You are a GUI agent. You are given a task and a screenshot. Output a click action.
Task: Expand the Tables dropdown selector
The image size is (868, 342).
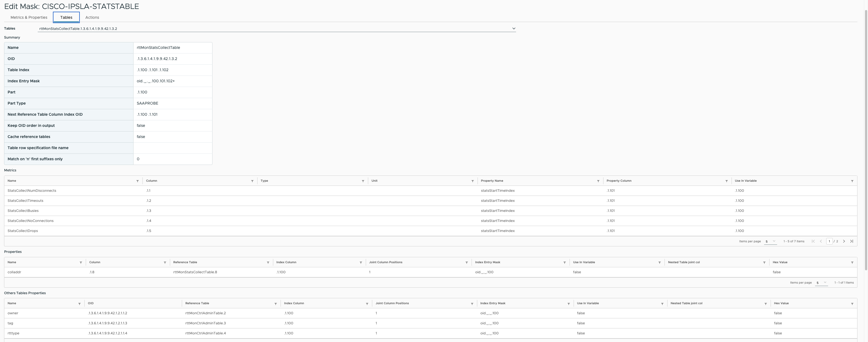pos(277,29)
